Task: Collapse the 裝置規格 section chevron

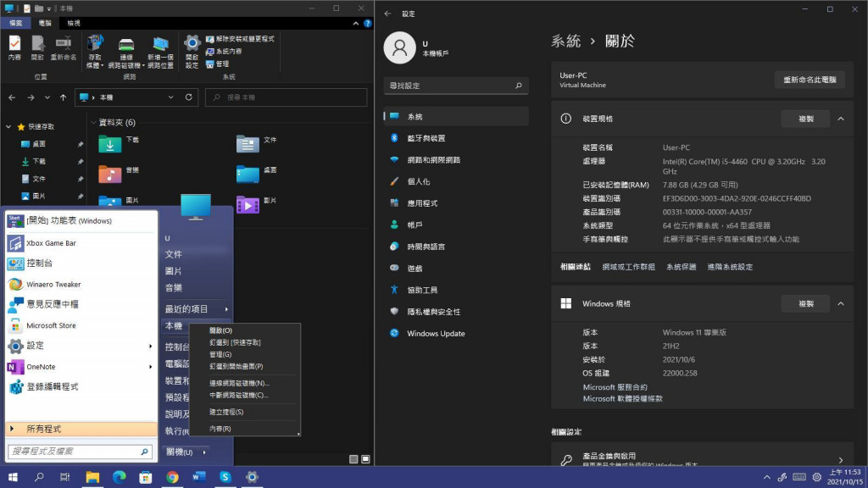Action: tap(841, 119)
